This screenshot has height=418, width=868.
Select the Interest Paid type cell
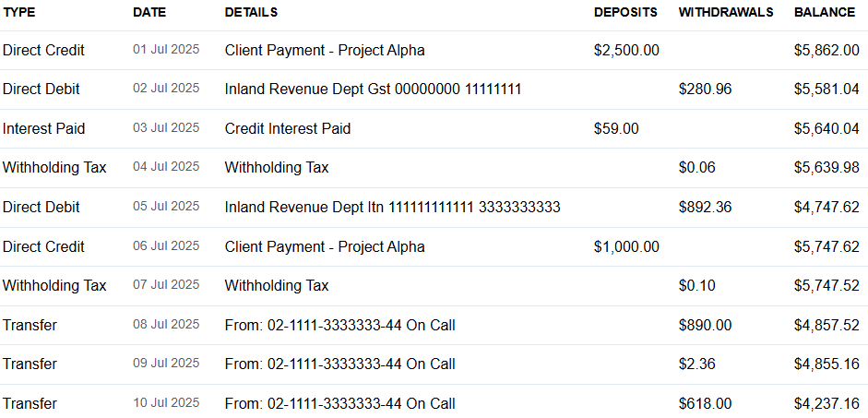click(43, 129)
